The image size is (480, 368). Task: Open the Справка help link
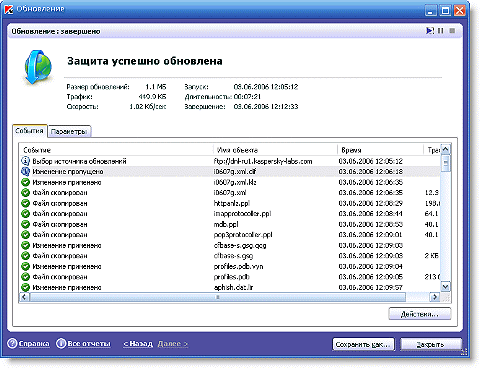(x=34, y=344)
